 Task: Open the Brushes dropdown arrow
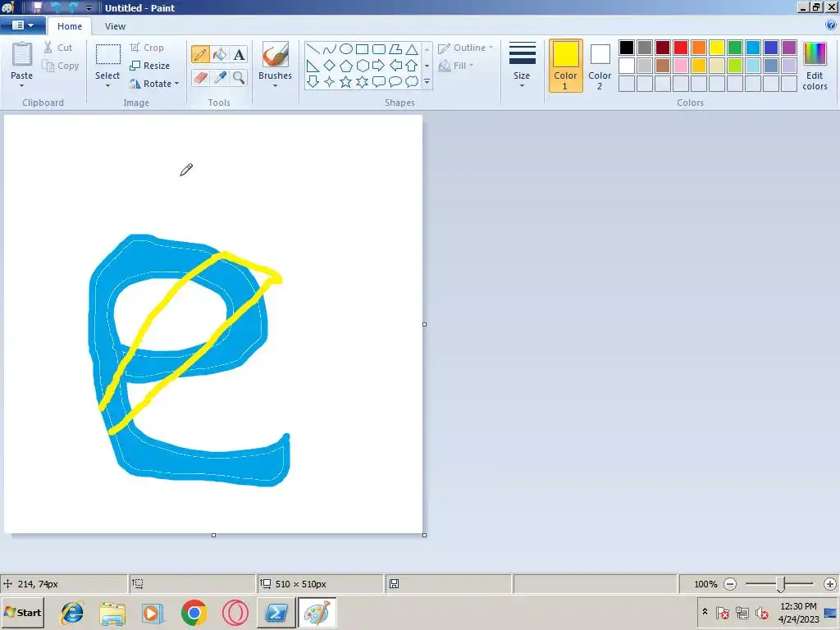(x=275, y=85)
